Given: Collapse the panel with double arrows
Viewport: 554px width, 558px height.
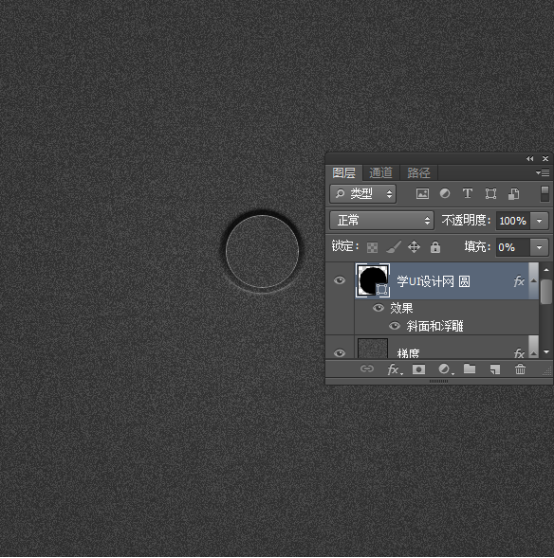Looking at the screenshot, I should click(x=530, y=159).
